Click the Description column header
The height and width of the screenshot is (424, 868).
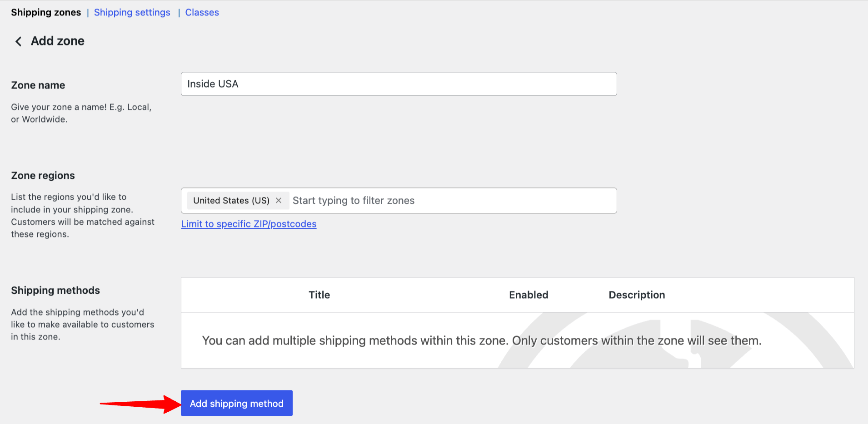(636, 295)
